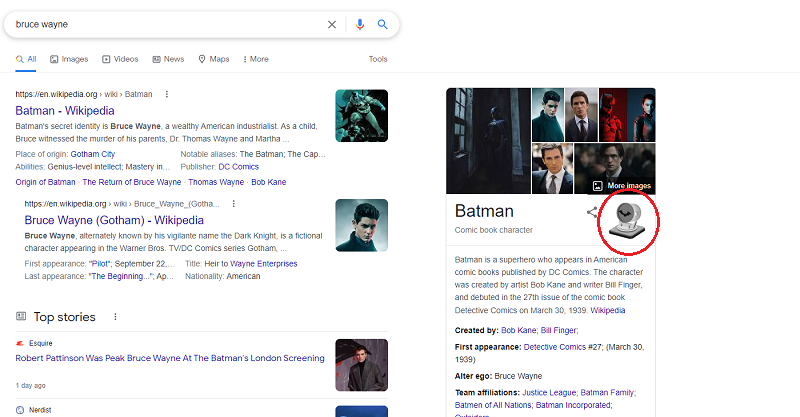Open options for the Batman - Wikipedia result
800x417 pixels.
click(166, 94)
